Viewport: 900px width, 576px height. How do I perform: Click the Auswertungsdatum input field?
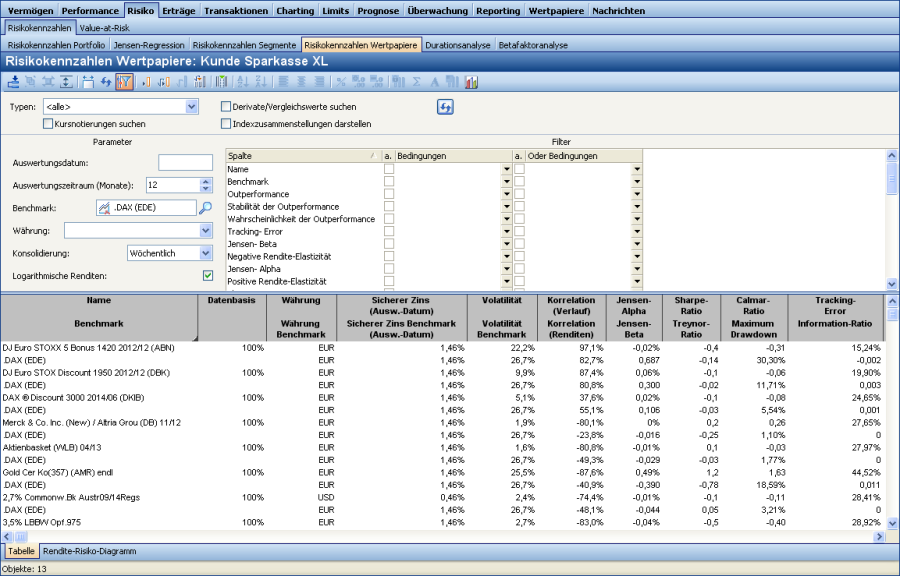(x=185, y=163)
